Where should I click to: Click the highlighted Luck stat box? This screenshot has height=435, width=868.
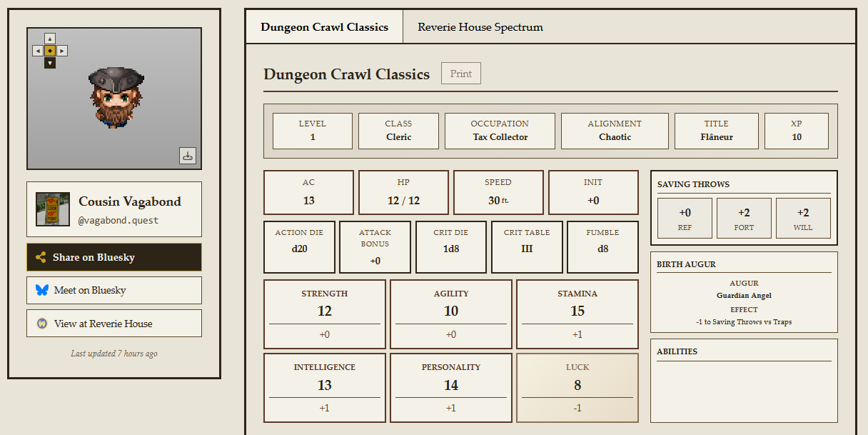click(577, 387)
